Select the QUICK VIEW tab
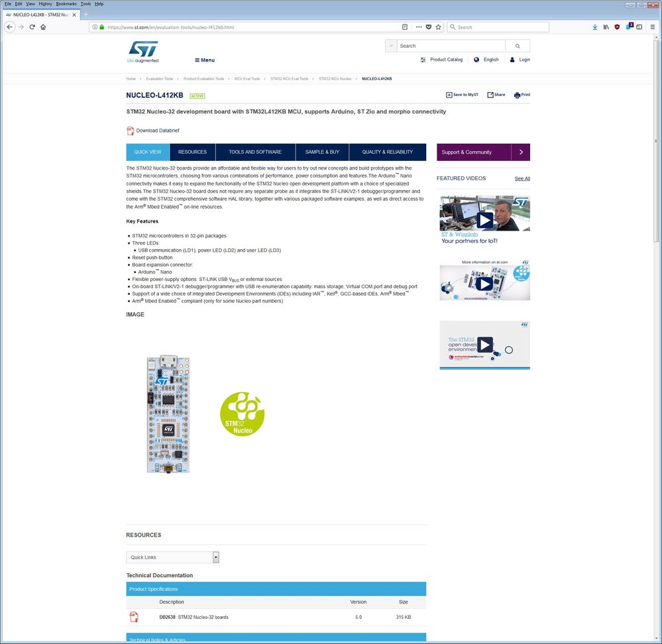 pos(148,152)
